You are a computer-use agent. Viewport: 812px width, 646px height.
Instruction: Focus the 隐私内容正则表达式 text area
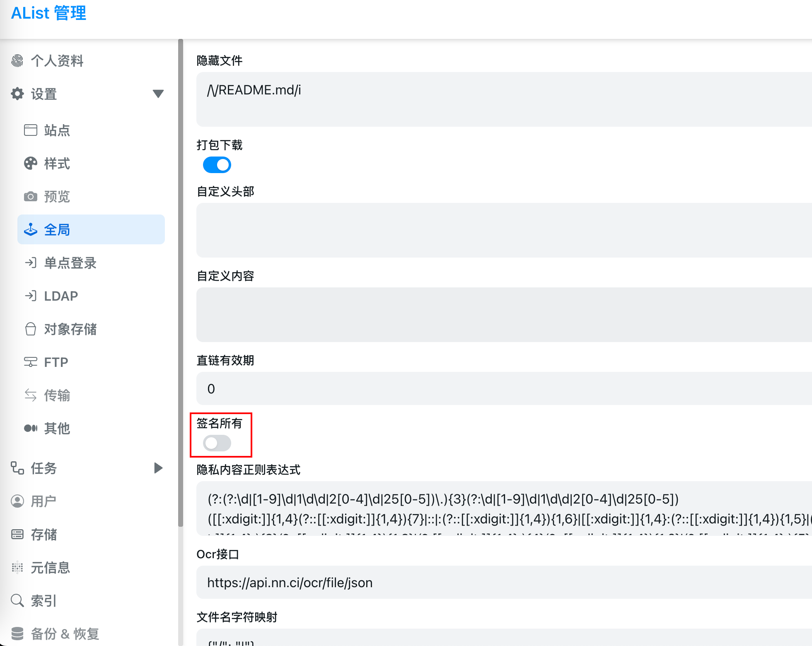(x=504, y=509)
